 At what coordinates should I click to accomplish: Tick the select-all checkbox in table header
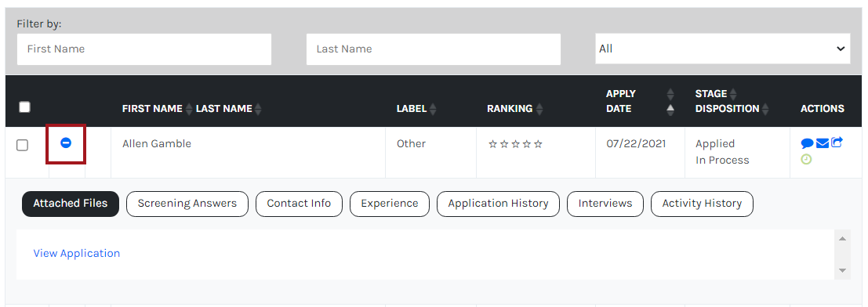[24, 107]
